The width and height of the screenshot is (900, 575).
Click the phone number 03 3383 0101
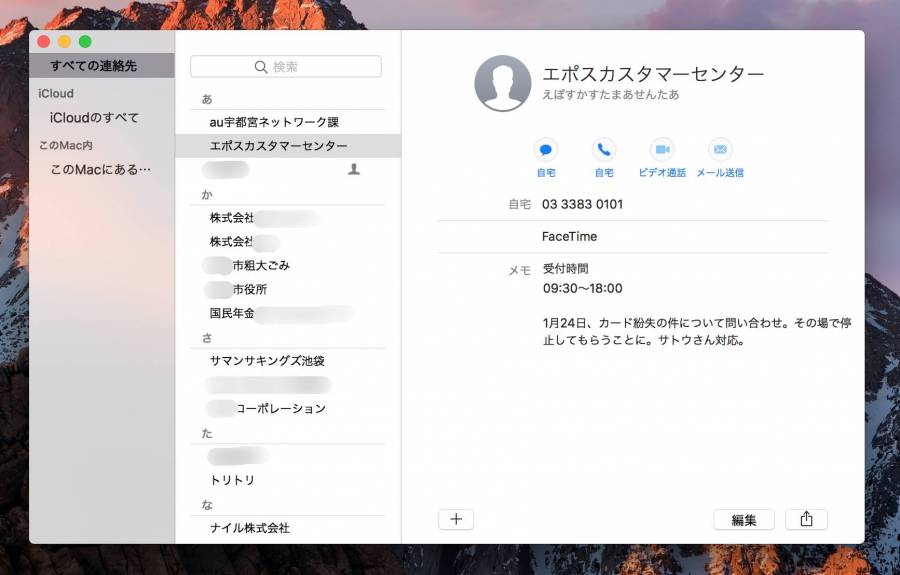tap(582, 204)
